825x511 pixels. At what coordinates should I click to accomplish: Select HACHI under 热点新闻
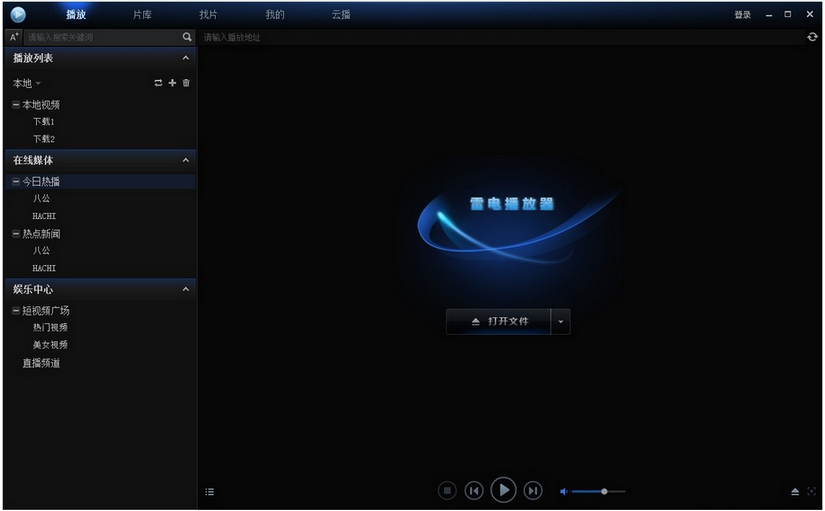pos(44,268)
